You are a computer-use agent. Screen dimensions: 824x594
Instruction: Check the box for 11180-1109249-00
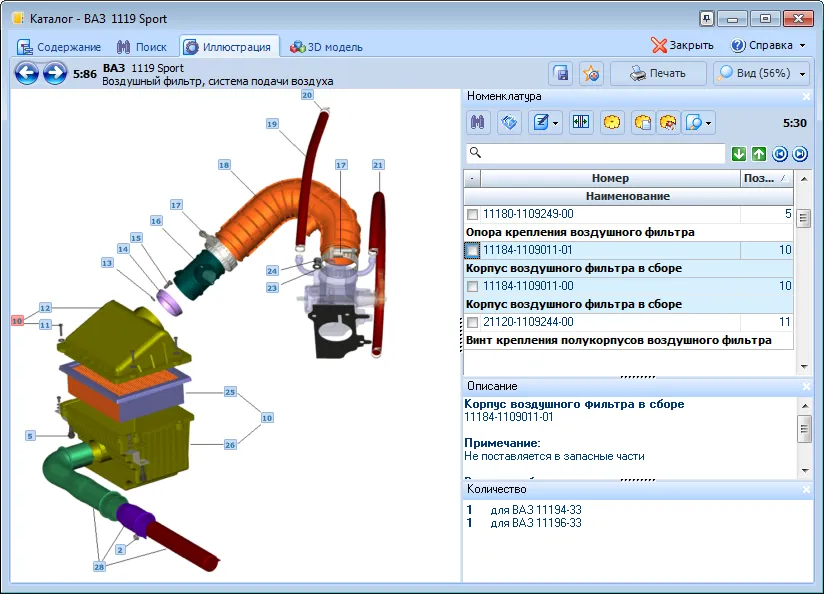pos(472,214)
